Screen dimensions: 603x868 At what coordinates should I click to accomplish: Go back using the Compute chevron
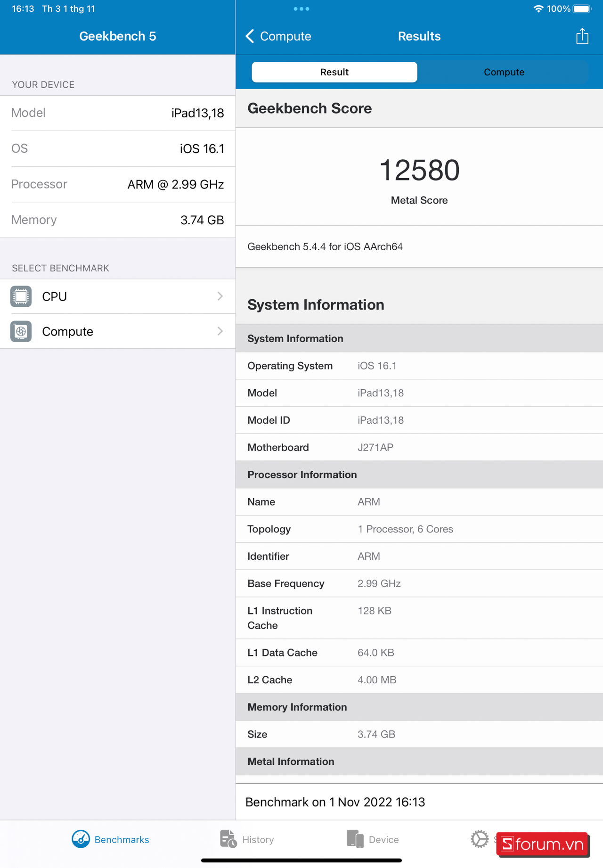(250, 36)
